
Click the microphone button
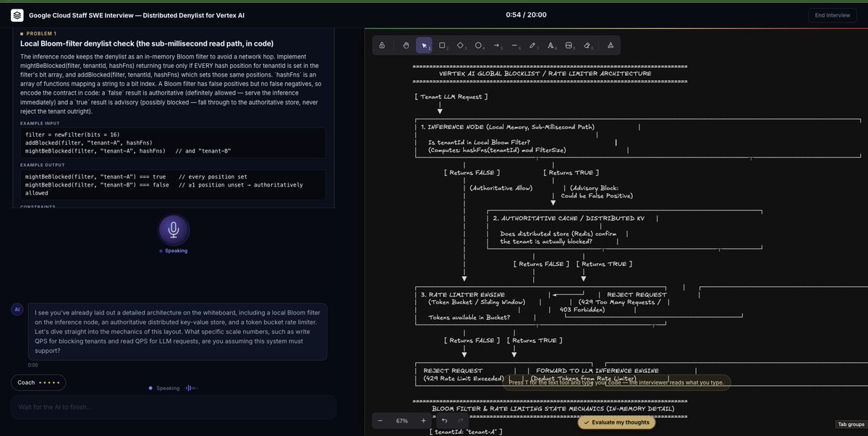(x=174, y=229)
